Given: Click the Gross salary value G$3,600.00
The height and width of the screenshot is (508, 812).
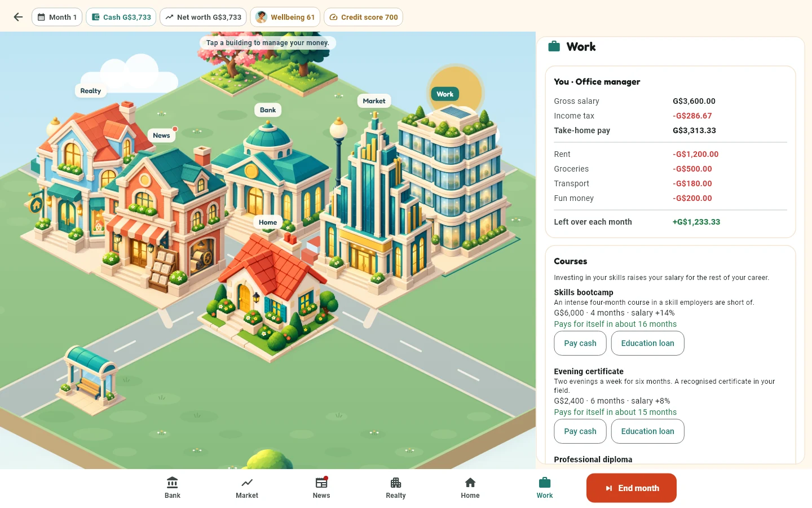Looking at the screenshot, I should pyautogui.click(x=694, y=101).
